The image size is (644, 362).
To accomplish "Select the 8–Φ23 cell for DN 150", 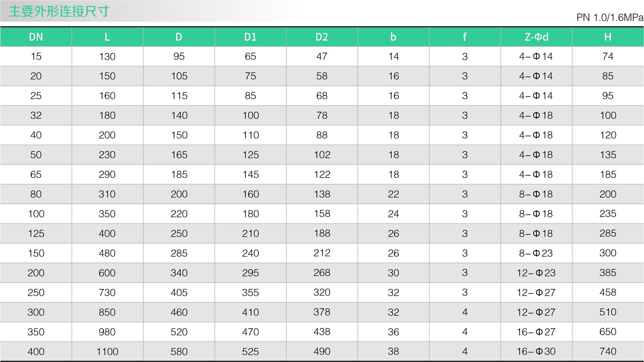I will tap(536, 253).
